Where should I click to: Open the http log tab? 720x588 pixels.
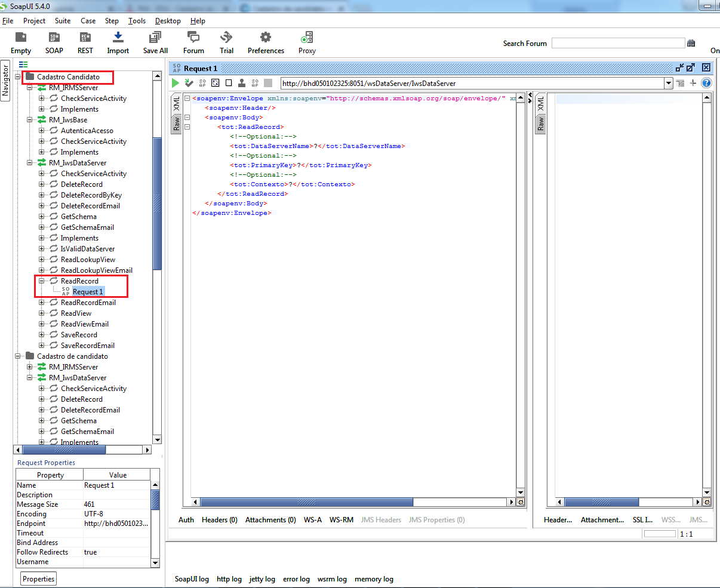click(x=229, y=579)
